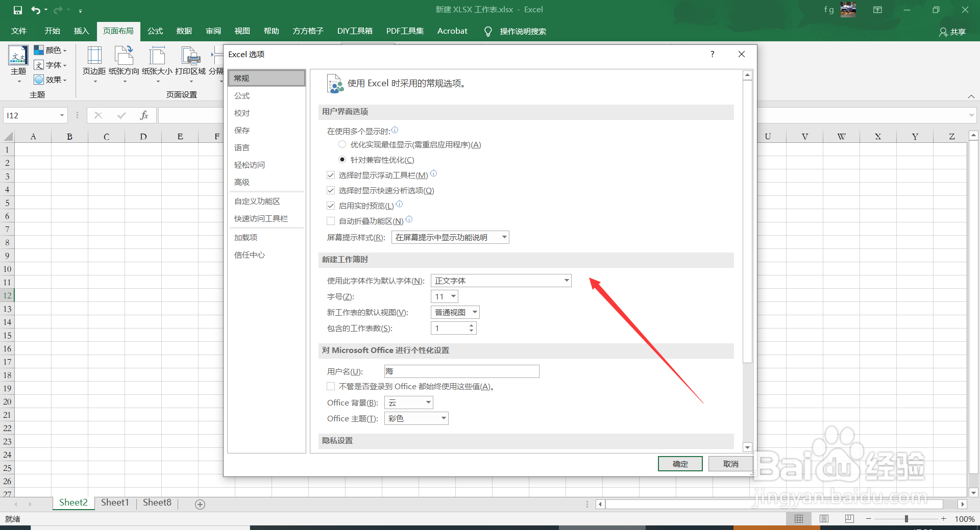Click the zoom slider handle
The image size is (980, 530).
[x=906, y=519]
